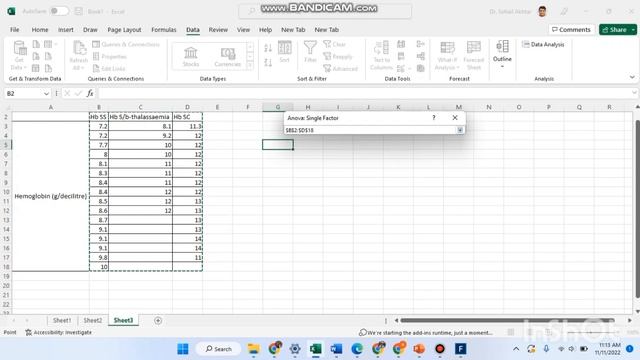Click the Sort Z to A icon
This screenshot has width=640, height=360.
(268, 62)
